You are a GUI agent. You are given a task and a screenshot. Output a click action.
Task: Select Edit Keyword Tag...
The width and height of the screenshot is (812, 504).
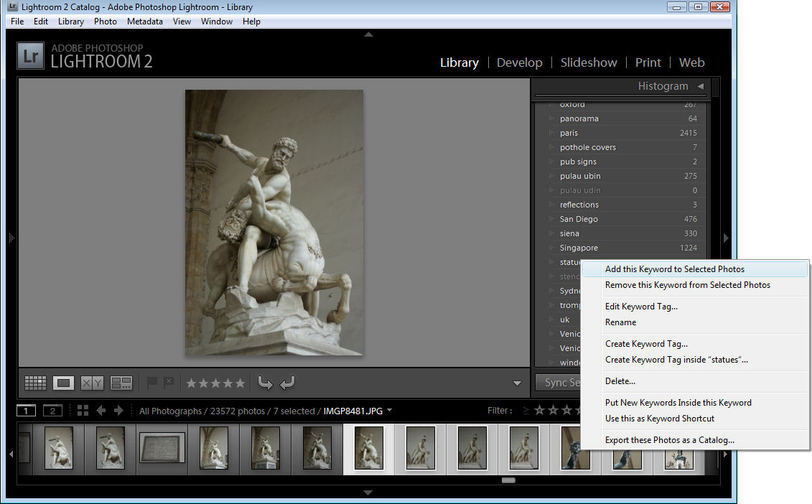click(695, 307)
